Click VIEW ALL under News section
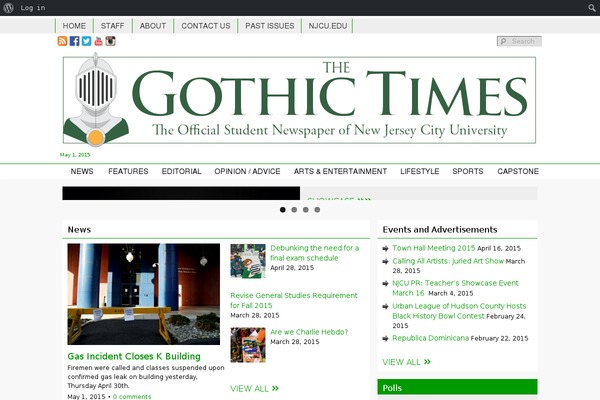This screenshot has height=400, width=600. point(254,389)
